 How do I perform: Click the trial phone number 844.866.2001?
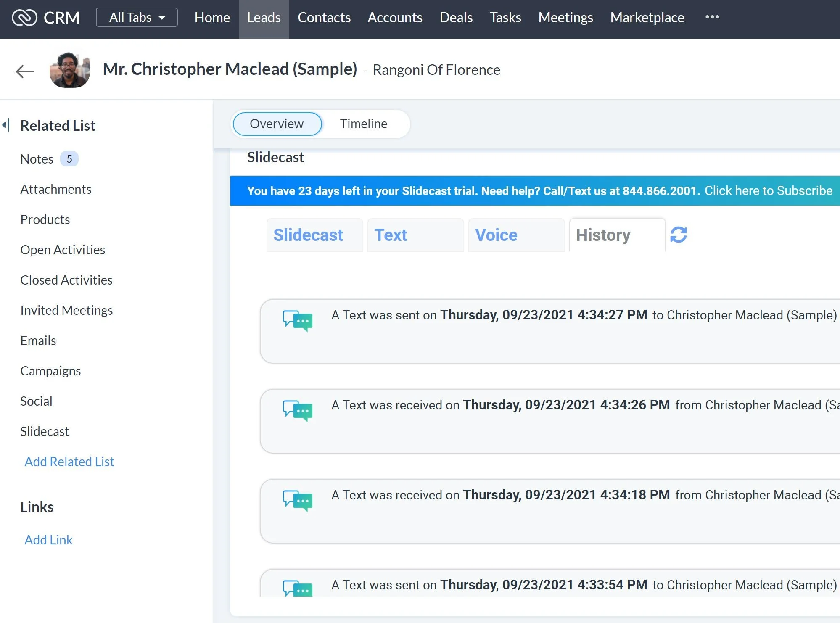click(660, 191)
